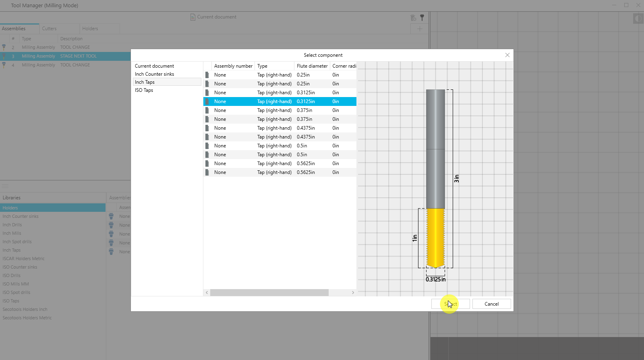The height and width of the screenshot is (360, 644).
Task: Click the delete tool trash icon
Action: point(413,17)
